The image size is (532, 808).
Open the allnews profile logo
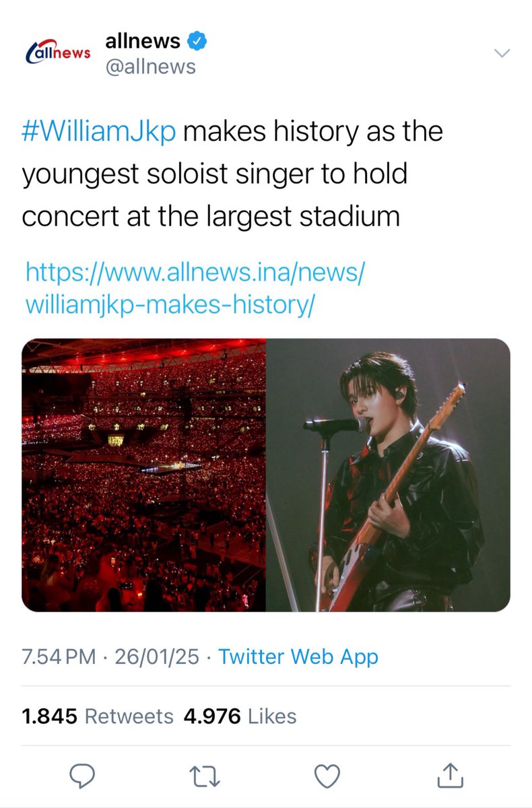coord(57,53)
